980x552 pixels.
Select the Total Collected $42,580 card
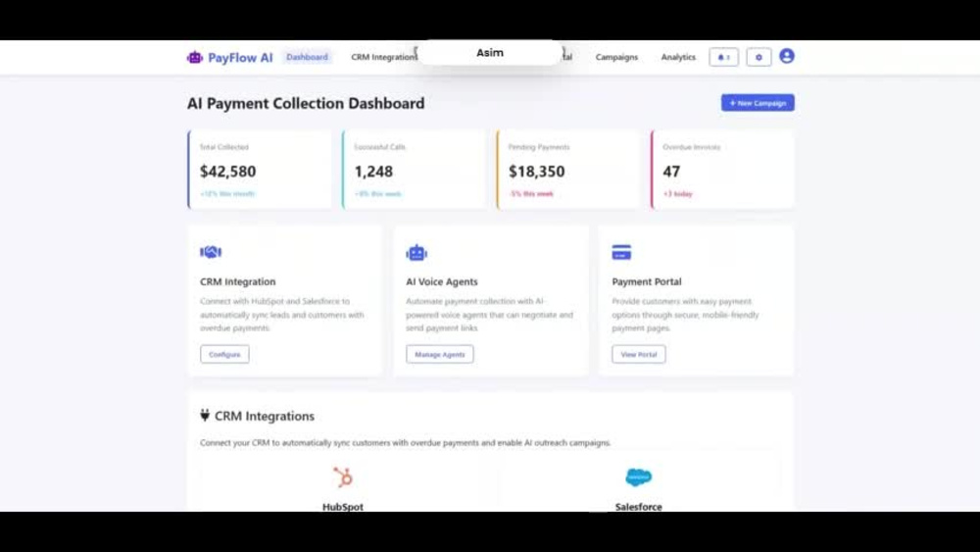(x=260, y=170)
